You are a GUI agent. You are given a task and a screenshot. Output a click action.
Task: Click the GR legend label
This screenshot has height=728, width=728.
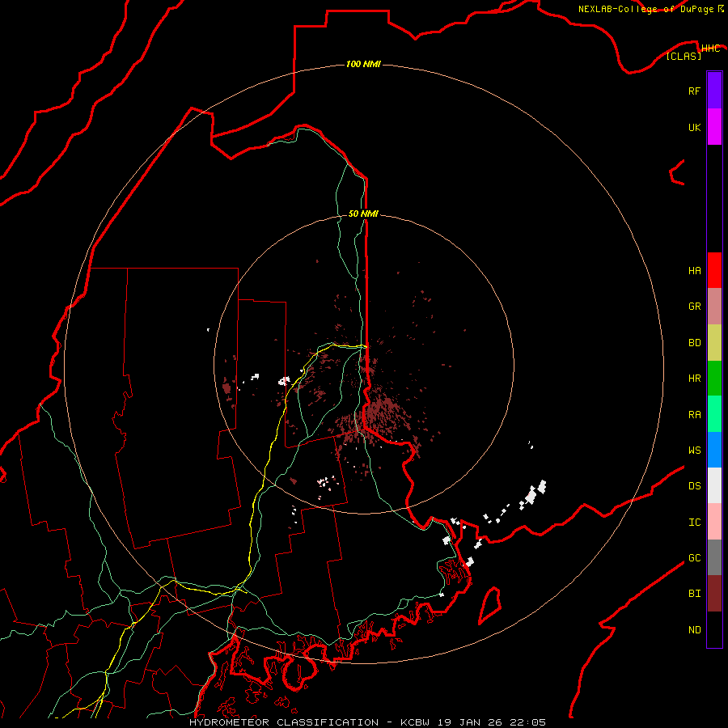694,307
